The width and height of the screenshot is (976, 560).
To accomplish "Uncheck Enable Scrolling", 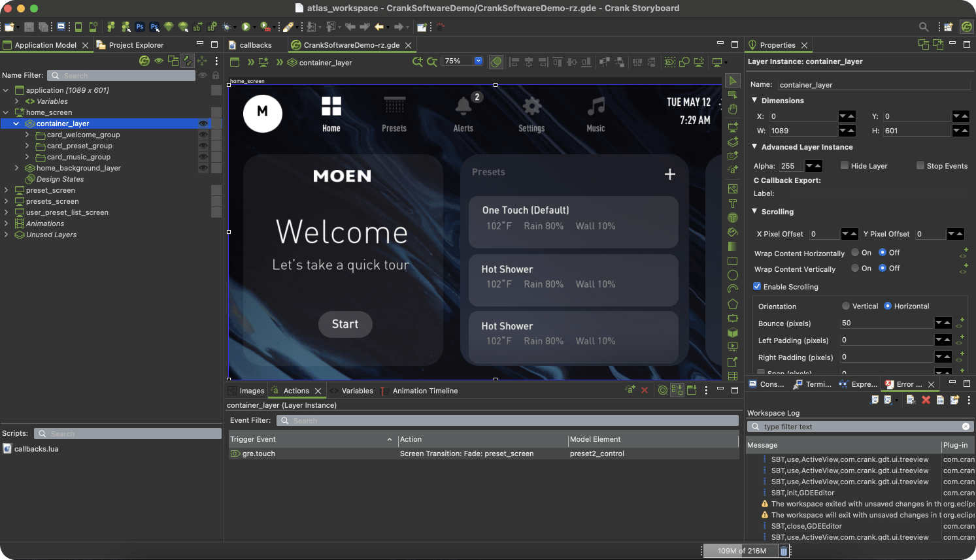I will coord(757,286).
